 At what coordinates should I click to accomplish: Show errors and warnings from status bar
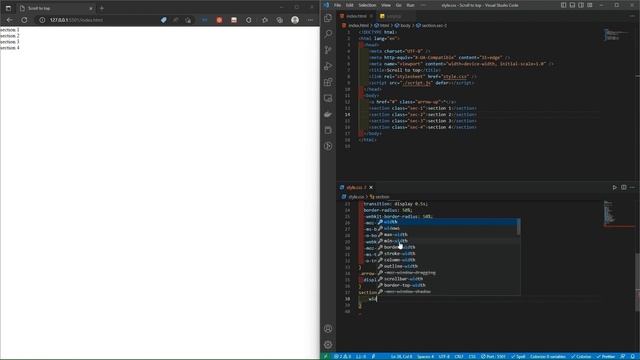(343, 356)
